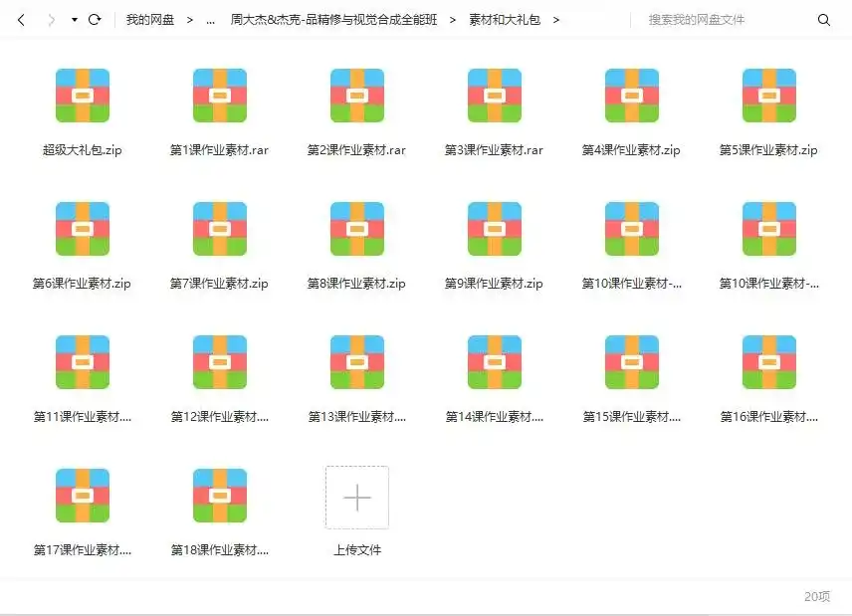Open the navigation history dropdown arrow
852x616 pixels.
72,18
